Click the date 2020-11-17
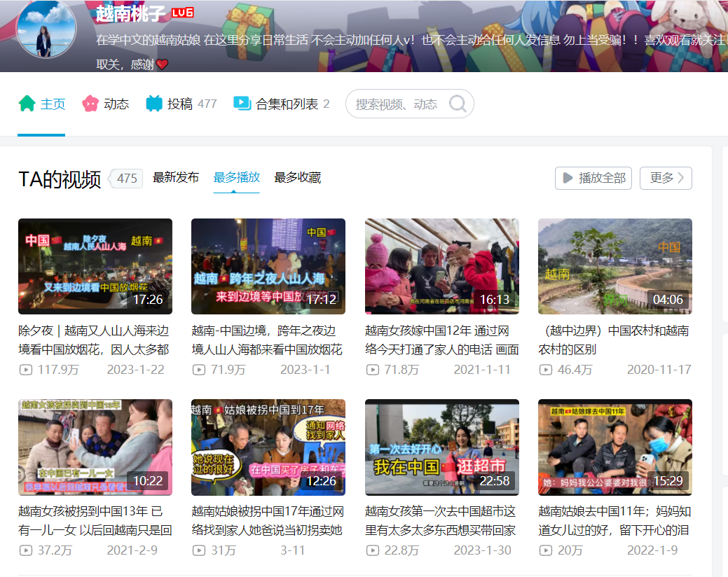The width and height of the screenshot is (728, 577). (x=659, y=370)
